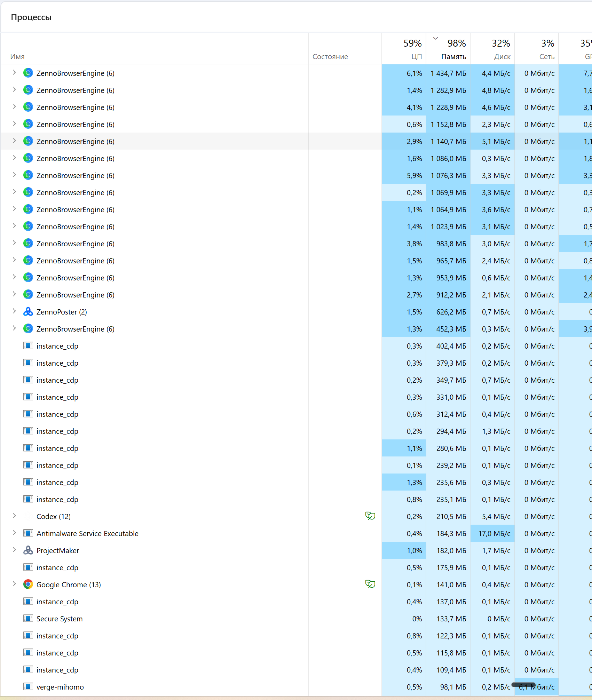
Task: Click the 626,2 МБ memory cell
Action: (448, 312)
